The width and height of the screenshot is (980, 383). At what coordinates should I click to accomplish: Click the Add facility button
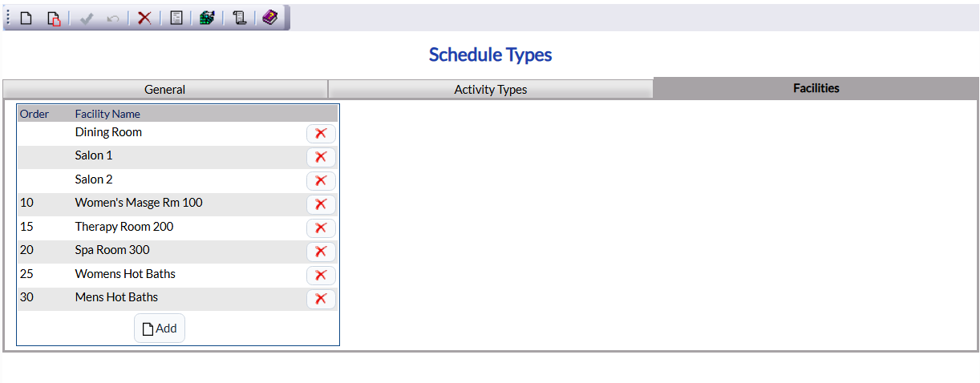(160, 329)
